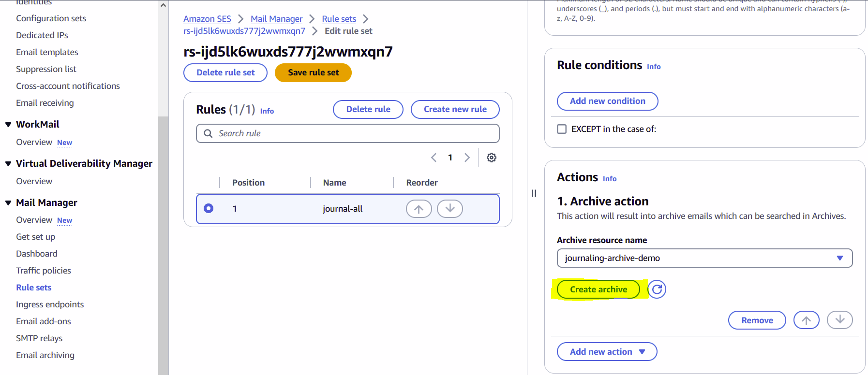
Task: Sort by Name column header
Action: pos(335,183)
